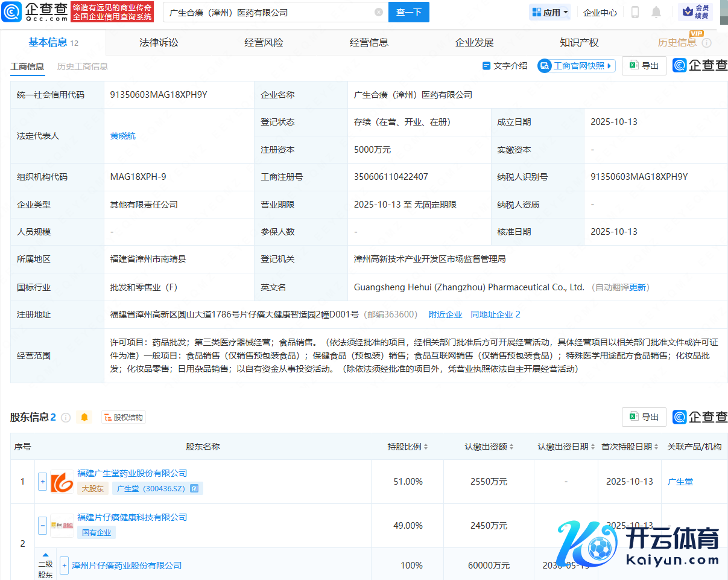
Task: Open the 股权结构 equity structure view
Action: point(124,417)
